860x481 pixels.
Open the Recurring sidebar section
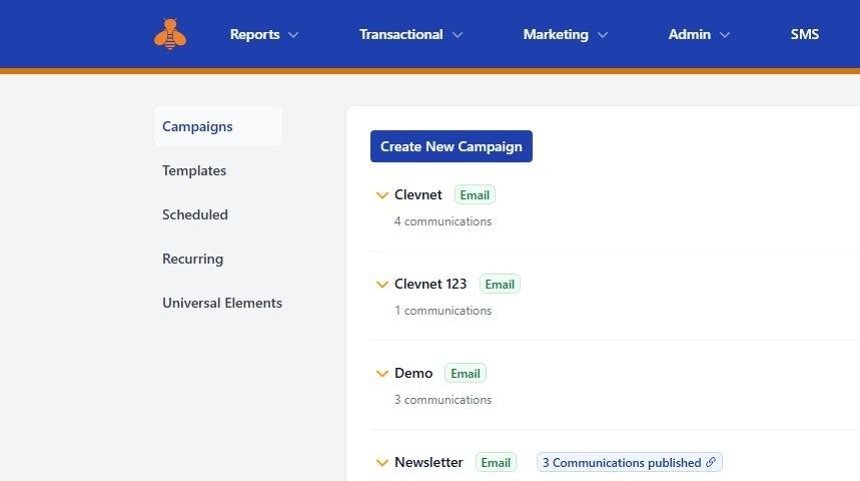[x=193, y=259]
